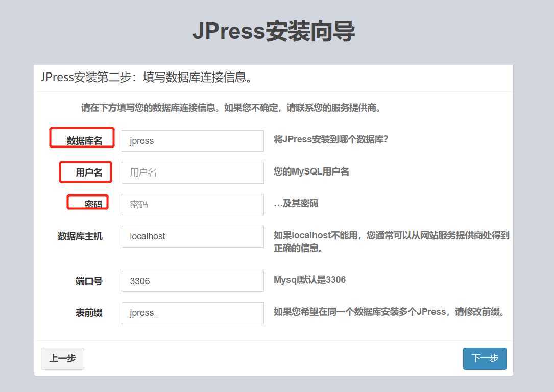
Task: Click the 端口号 label
Action: tap(89, 281)
